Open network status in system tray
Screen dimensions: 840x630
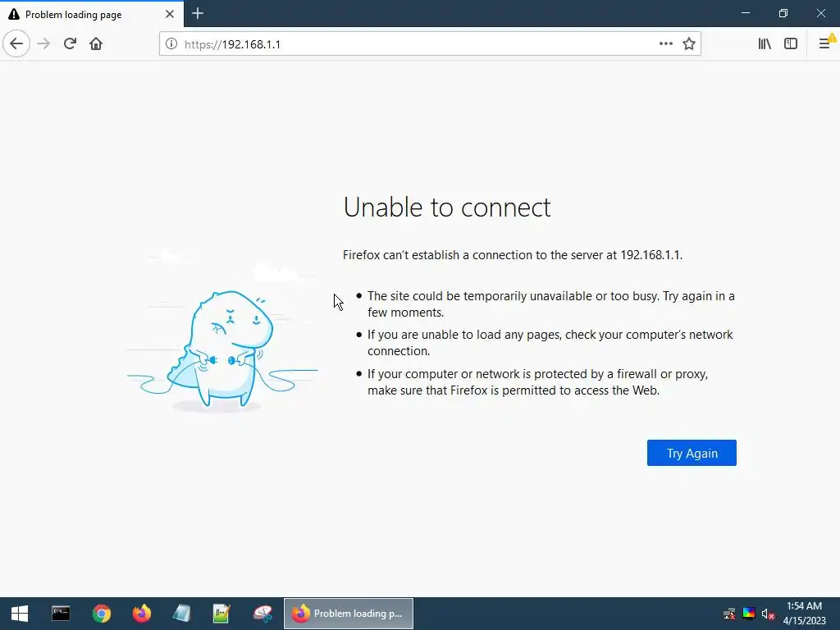[729, 614]
